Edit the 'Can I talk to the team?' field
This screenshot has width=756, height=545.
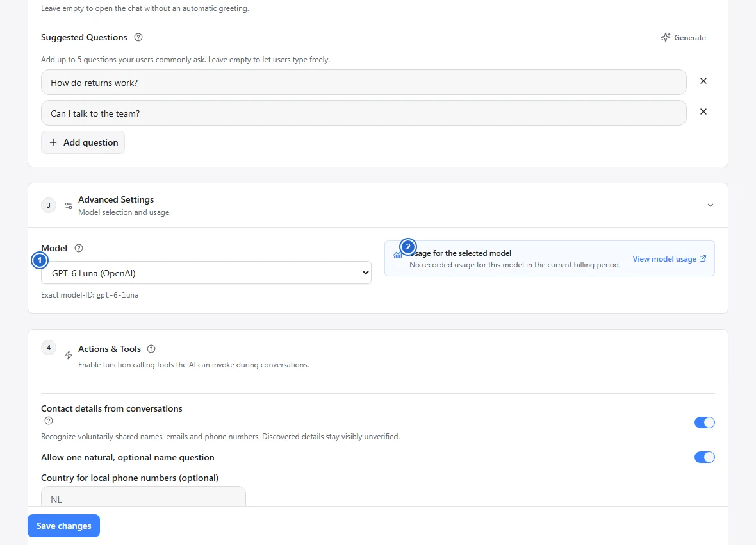tap(363, 113)
